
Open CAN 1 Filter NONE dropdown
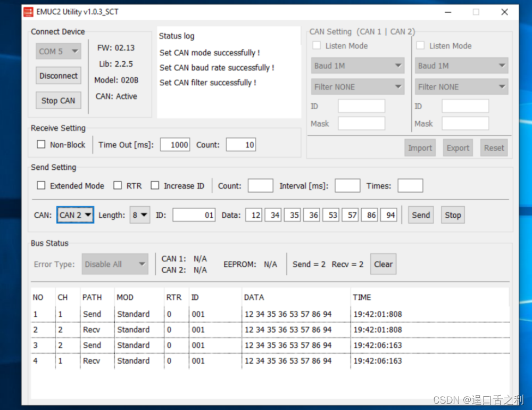click(x=358, y=87)
